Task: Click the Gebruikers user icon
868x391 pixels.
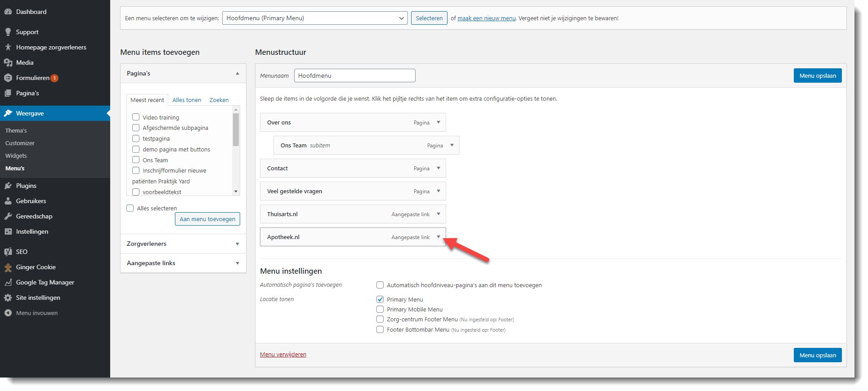Action: coord(8,201)
